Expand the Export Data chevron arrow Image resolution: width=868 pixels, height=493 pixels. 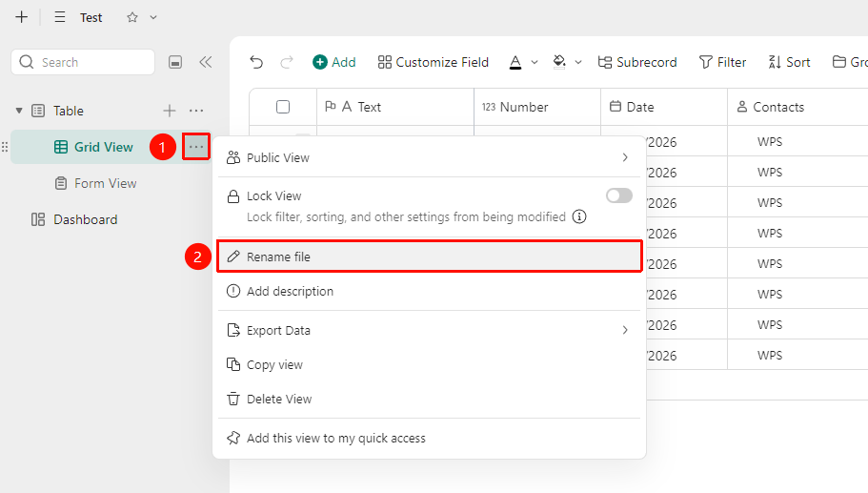click(625, 331)
